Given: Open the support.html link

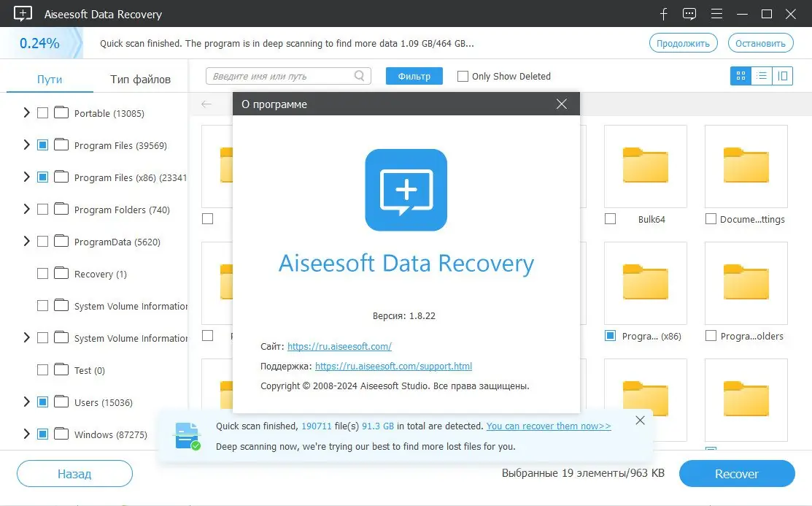Looking at the screenshot, I should 393,366.
